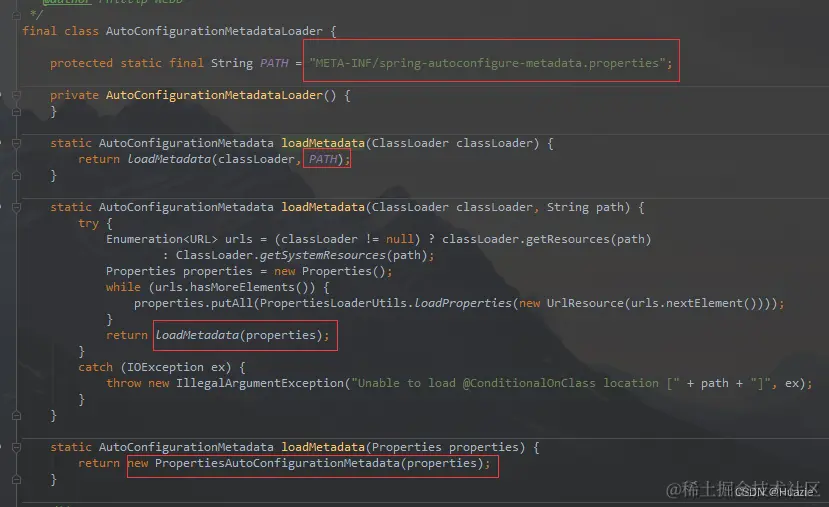Click IllegalArgumentException class name
Viewport: 829px width, 507px height.
(x=260, y=383)
